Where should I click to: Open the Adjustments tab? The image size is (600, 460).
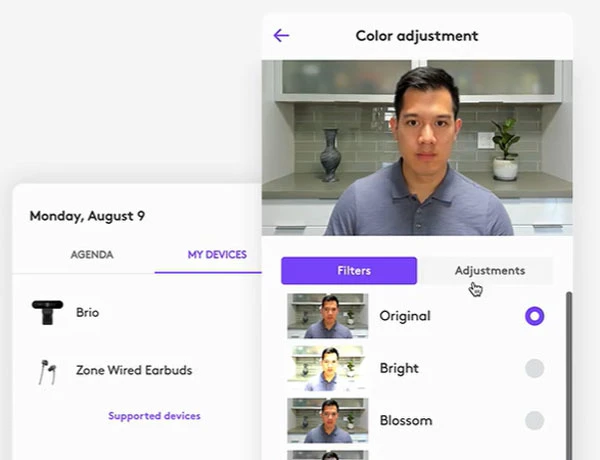point(489,271)
